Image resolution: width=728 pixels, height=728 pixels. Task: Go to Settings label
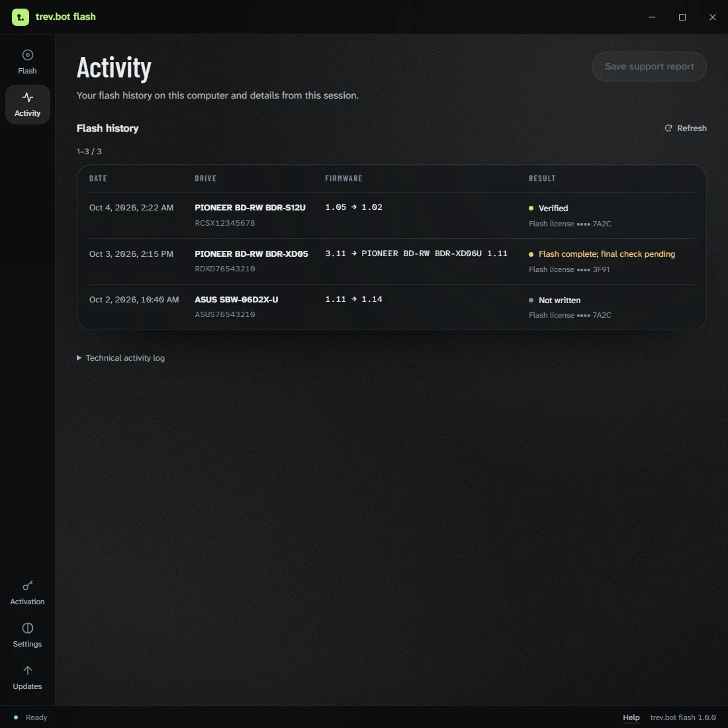[27, 644]
